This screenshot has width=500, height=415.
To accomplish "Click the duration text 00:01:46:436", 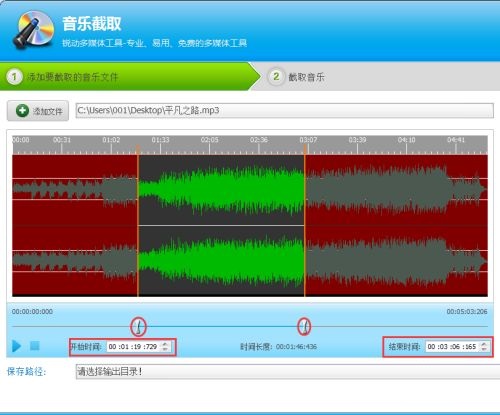I will pos(296,347).
